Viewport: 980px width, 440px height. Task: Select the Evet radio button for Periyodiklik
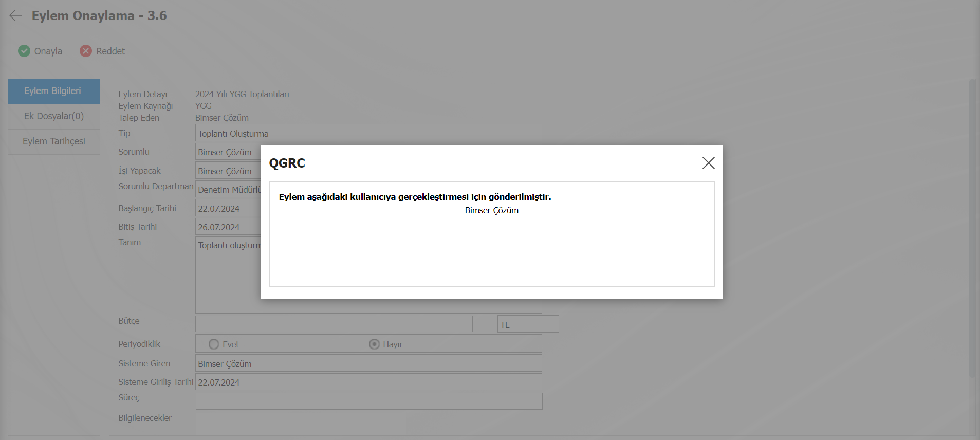tap(214, 344)
